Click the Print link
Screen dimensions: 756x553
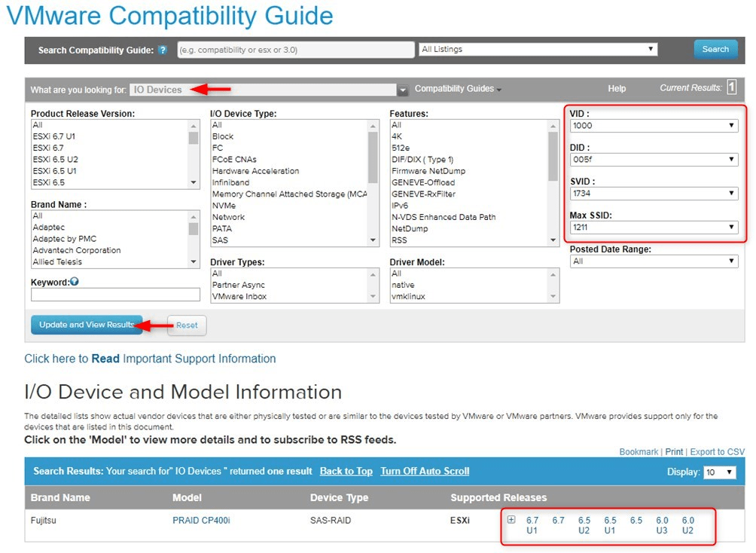coord(674,451)
